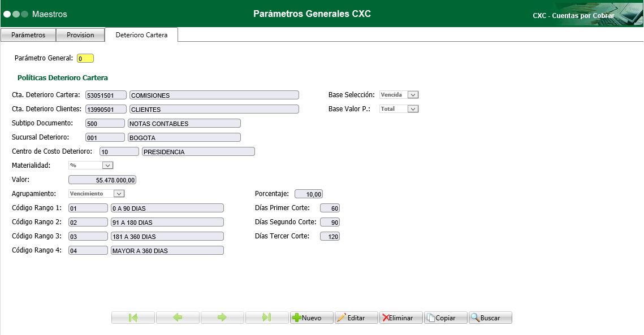
Task: Click the Días Tercer Corte field
Action: 330,236
